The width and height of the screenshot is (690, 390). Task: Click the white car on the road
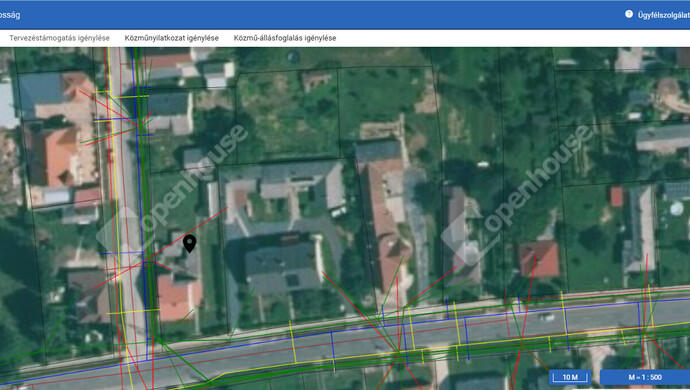click(x=547, y=316)
